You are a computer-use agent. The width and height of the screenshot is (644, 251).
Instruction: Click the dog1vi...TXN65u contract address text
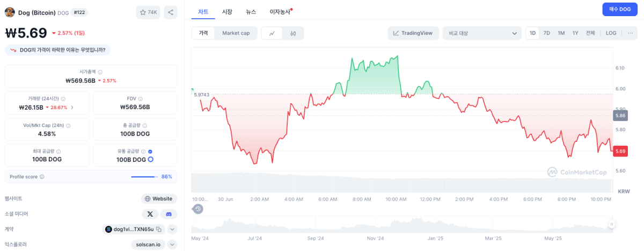[x=134, y=229]
